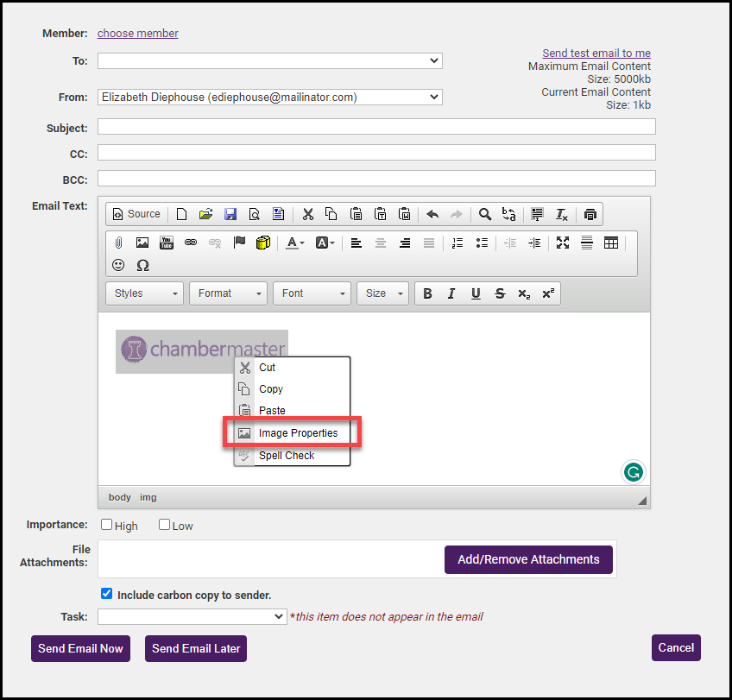Click the Print icon in toolbar

pos(590,214)
